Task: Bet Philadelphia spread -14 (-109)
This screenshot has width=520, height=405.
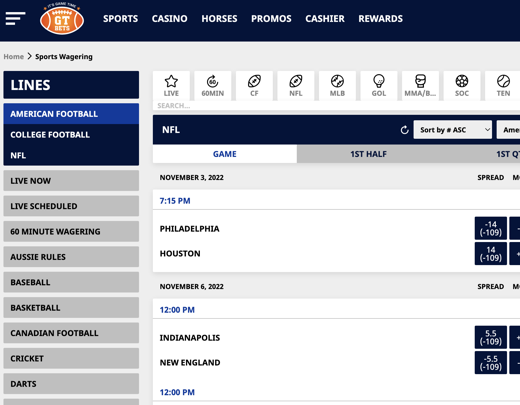Action: coord(491,228)
